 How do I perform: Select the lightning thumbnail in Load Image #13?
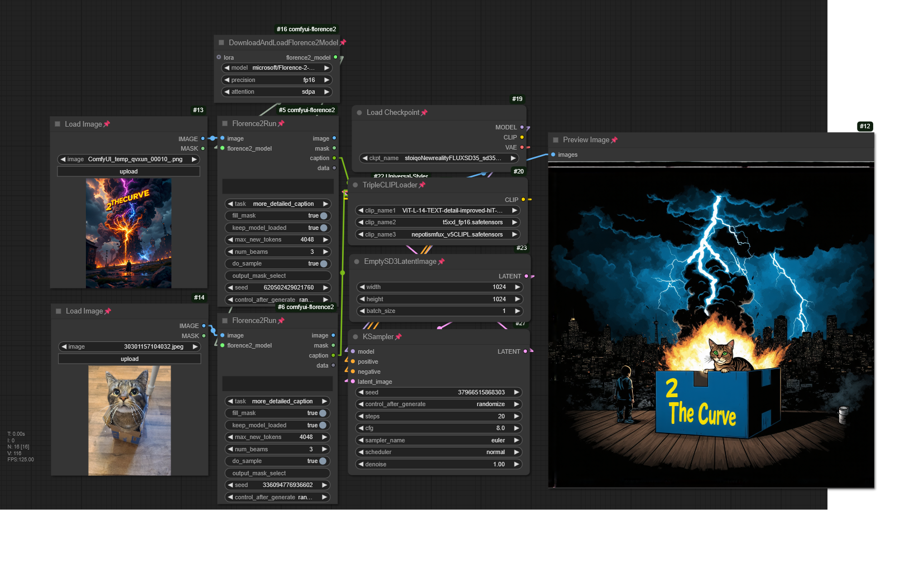click(x=129, y=233)
